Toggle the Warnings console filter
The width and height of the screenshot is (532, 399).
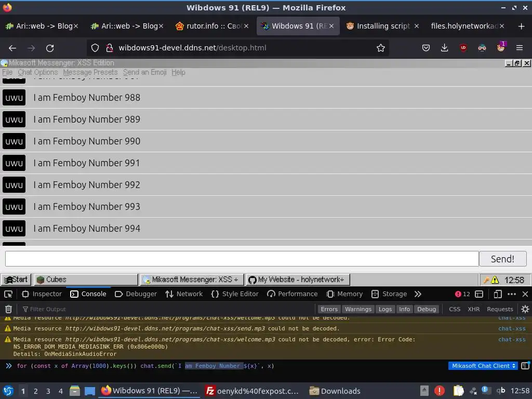(x=358, y=309)
